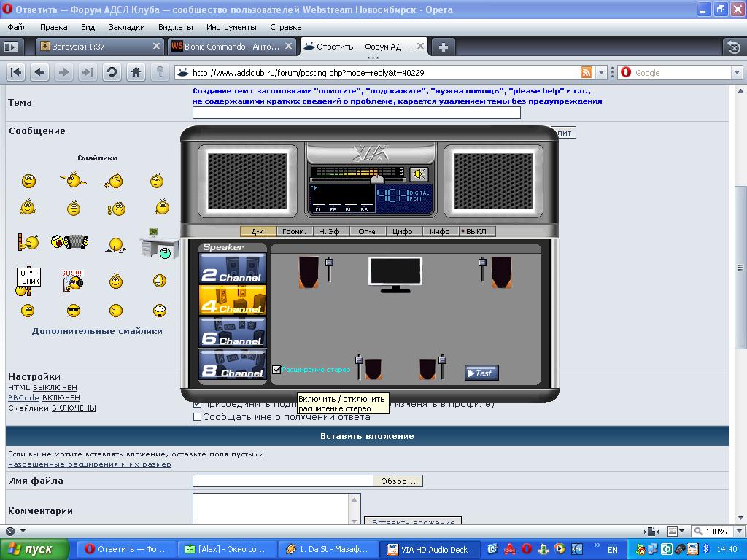Open closed tabs trash icon

click(734, 47)
